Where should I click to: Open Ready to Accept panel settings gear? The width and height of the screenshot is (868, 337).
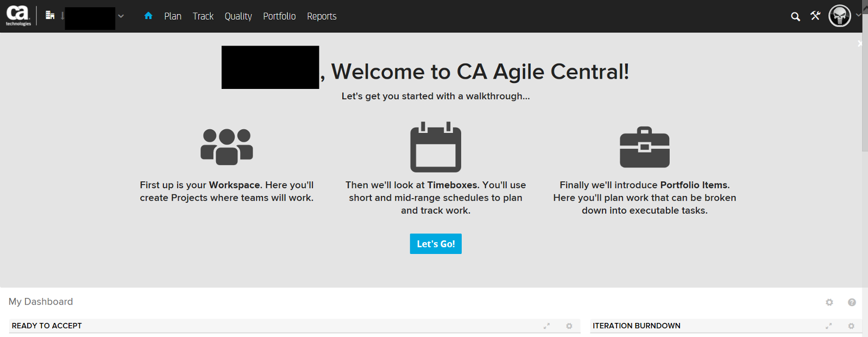pos(569,326)
